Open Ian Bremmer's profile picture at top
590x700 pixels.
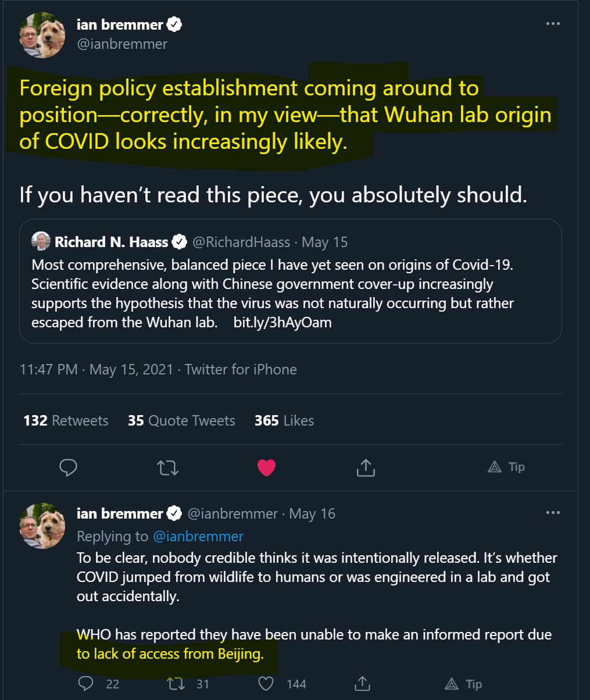42,35
